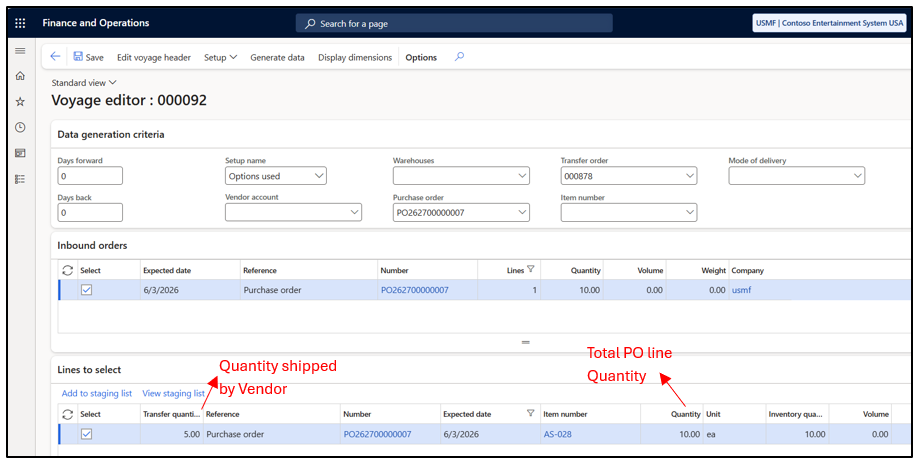Open the Modules list icon in the sidebar
Viewport: 915px width, 459px height.
click(x=20, y=179)
